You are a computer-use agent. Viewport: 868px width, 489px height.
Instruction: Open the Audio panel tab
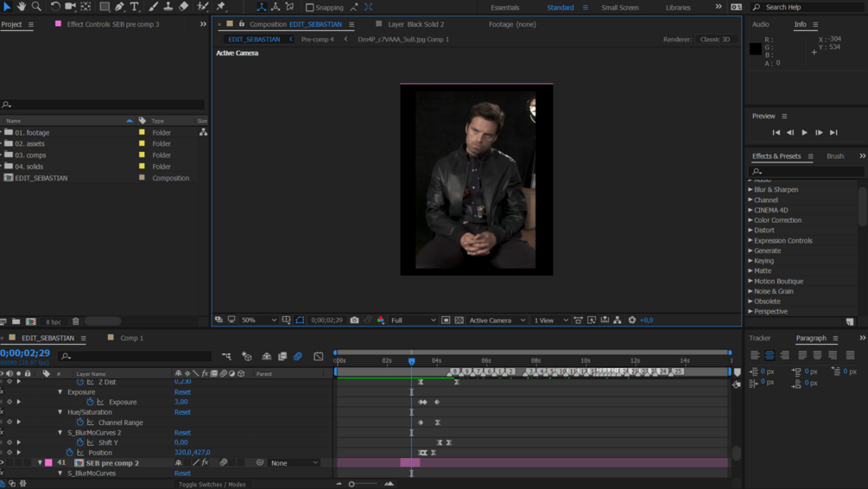(761, 24)
